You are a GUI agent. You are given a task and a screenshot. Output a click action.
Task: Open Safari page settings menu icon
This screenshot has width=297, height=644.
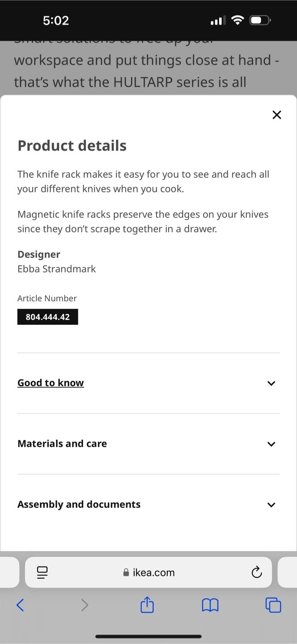[42, 572]
